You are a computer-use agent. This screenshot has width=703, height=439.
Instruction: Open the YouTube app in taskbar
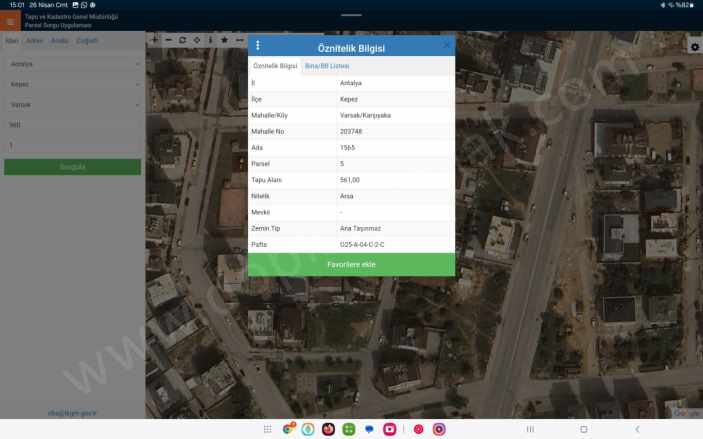pos(390,429)
